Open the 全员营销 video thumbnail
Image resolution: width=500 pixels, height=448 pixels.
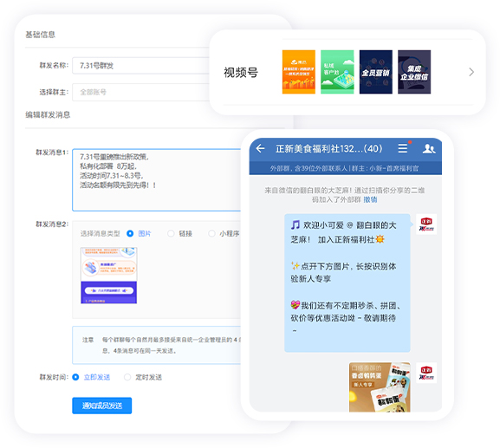point(375,72)
